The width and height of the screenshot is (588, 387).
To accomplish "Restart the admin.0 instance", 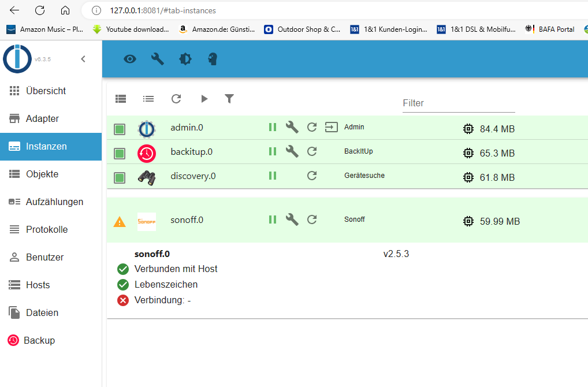I will (x=312, y=127).
